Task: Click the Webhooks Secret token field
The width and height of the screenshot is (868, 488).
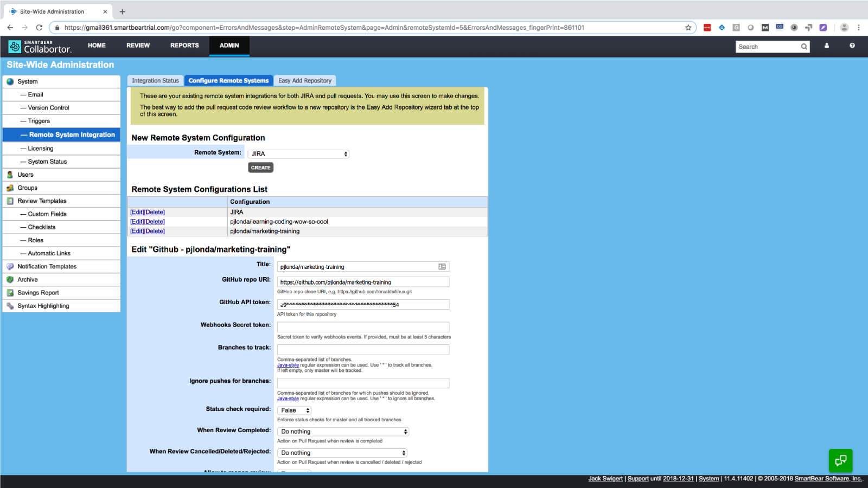Action: point(363,327)
